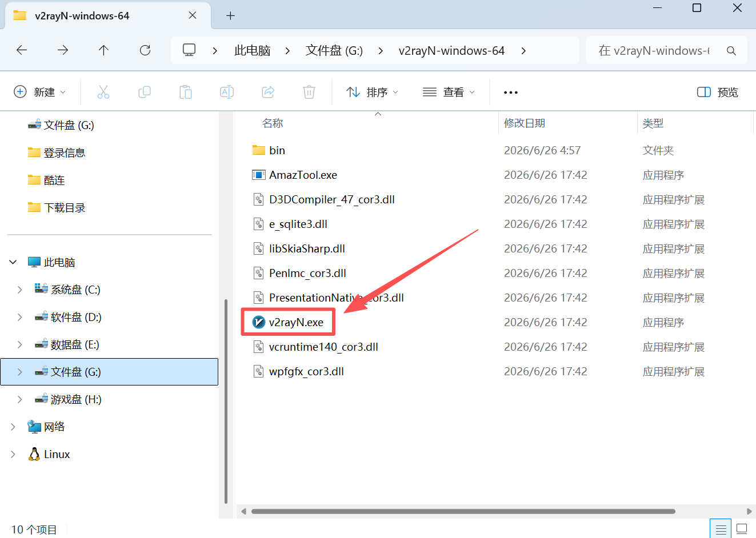This screenshot has width=756, height=538.
Task: Click the Paste toolbar icon
Action: click(x=186, y=92)
